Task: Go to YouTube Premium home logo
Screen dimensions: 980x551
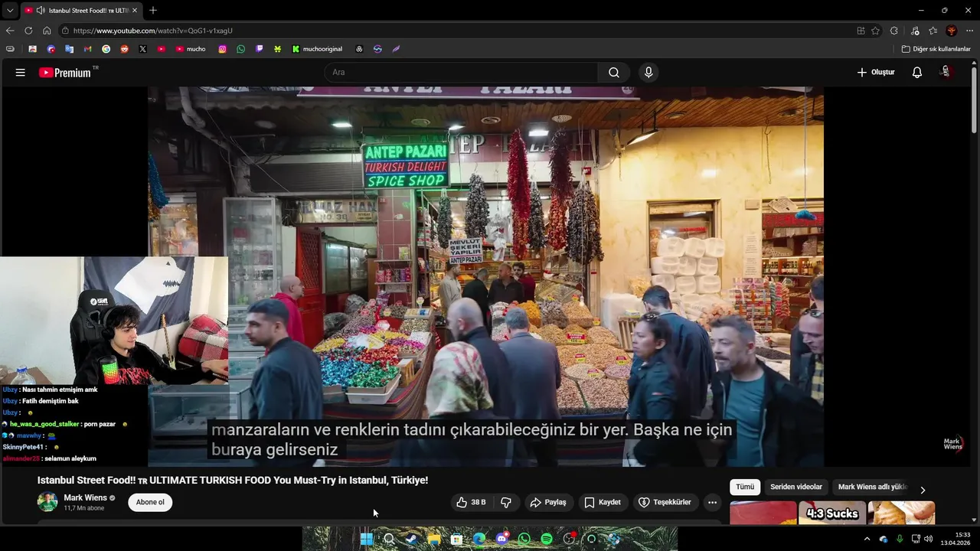Action: [65, 73]
